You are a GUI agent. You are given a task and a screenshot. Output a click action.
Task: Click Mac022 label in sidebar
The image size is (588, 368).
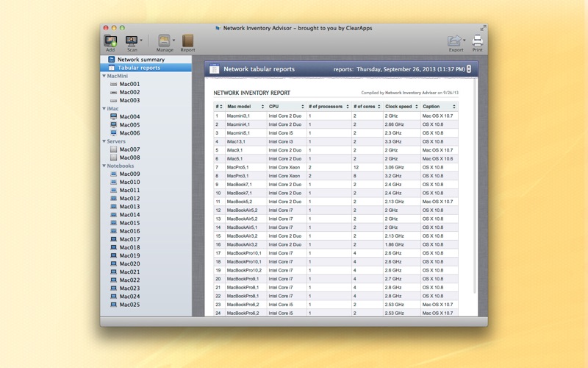click(130, 280)
